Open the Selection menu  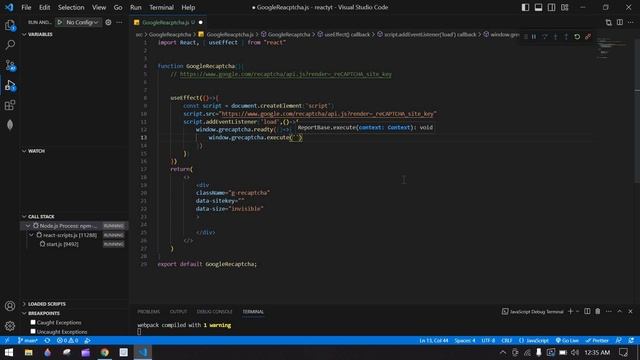pyautogui.click(x=71, y=7)
